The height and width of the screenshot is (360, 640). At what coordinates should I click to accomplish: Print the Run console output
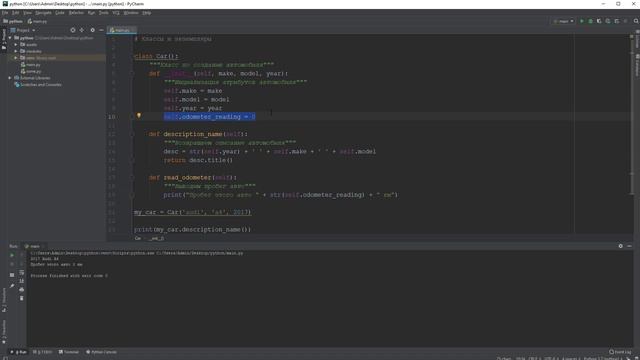pos(22,289)
